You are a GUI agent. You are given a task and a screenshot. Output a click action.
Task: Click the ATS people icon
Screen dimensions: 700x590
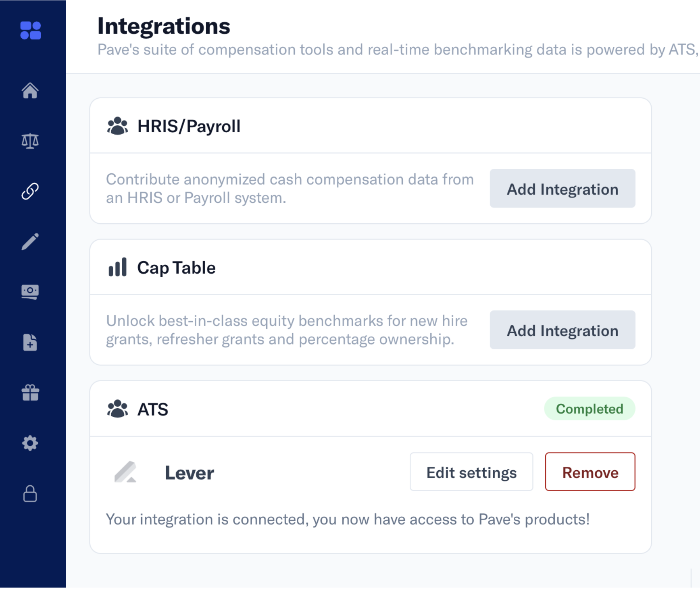pos(117,409)
